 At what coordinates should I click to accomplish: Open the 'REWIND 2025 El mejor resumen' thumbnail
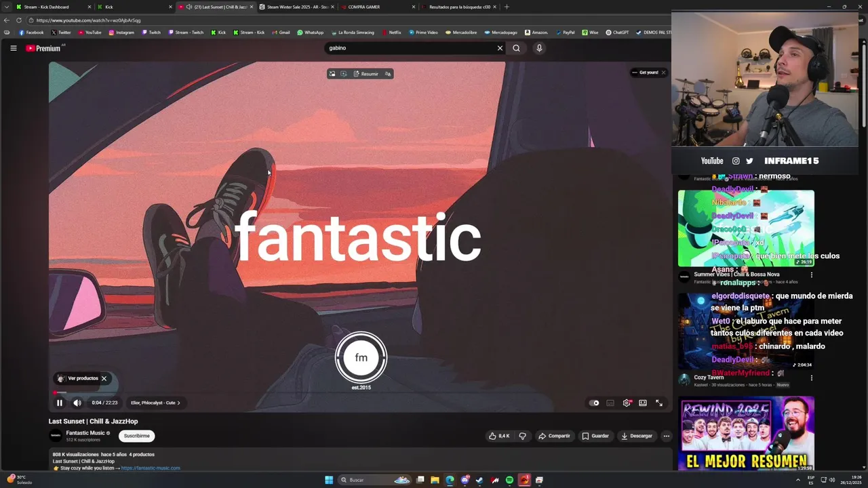(746, 434)
